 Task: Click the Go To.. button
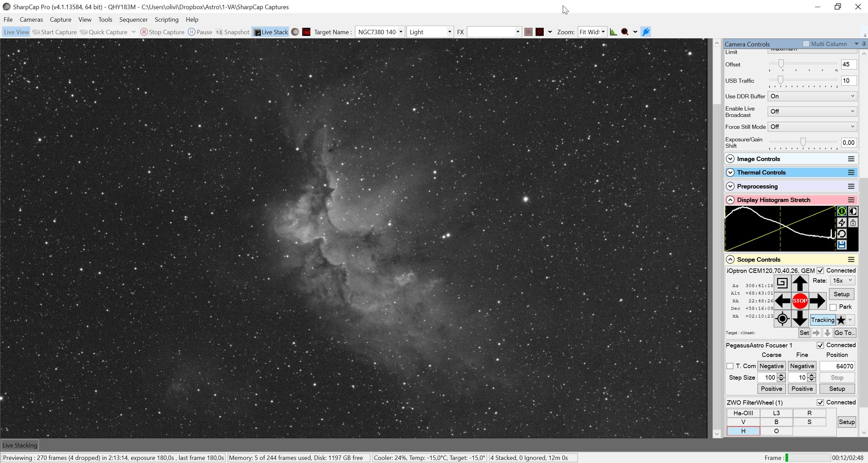pos(844,333)
